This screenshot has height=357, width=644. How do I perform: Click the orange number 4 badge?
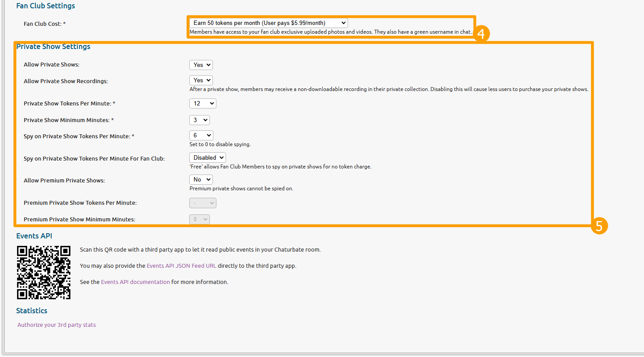pyautogui.click(x=481, y=34)
